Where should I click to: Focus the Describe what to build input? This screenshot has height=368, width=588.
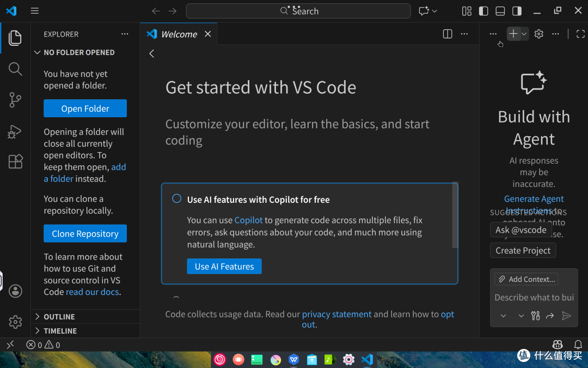pos(534,298)
